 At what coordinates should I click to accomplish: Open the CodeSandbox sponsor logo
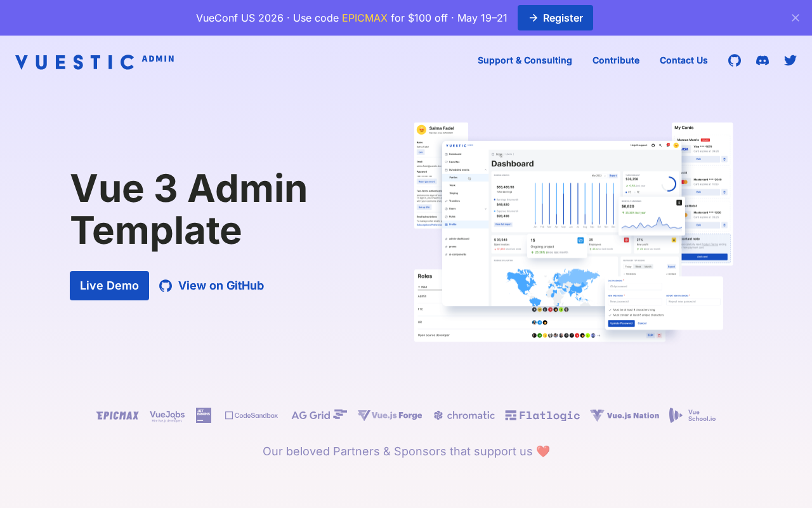click(251, 415)
